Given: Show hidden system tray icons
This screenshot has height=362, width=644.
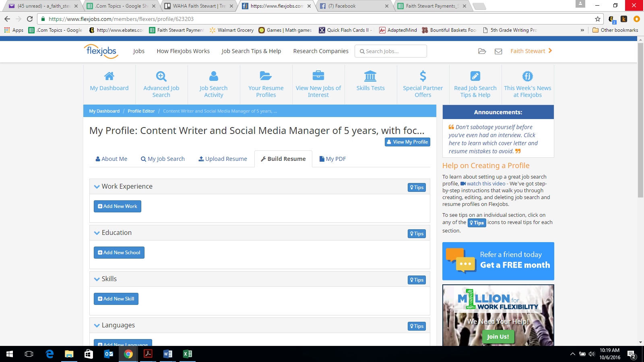Looking at the screenshot, I should pyautogui.click(x=572, y=354).
